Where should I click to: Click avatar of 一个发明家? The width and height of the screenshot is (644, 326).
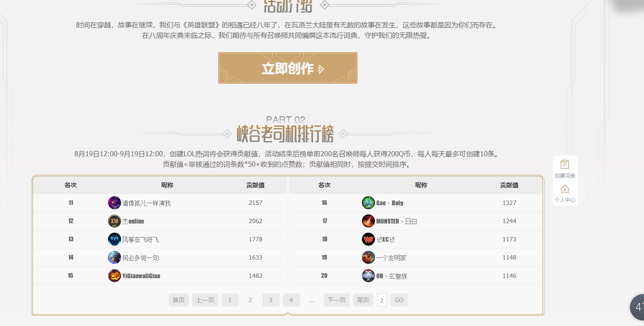[368, 257]
